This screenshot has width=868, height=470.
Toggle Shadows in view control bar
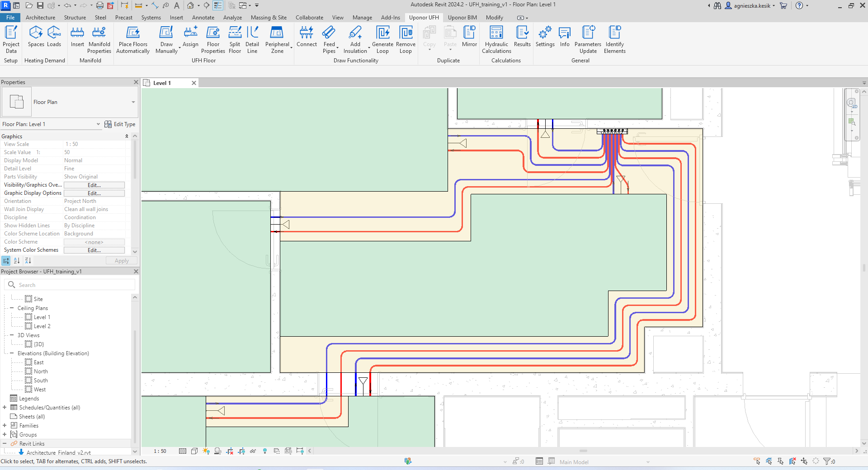pos(218,451)
